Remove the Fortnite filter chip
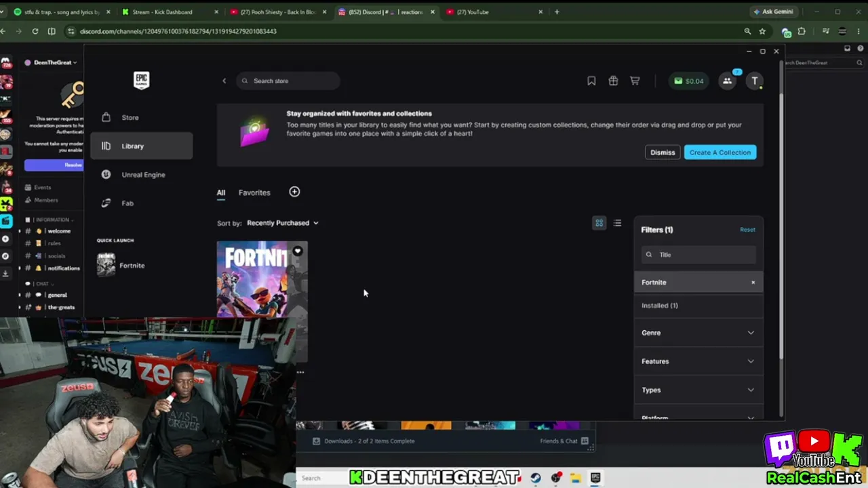Viewport: 868px width, 488px height. click(x=753, y=283)
